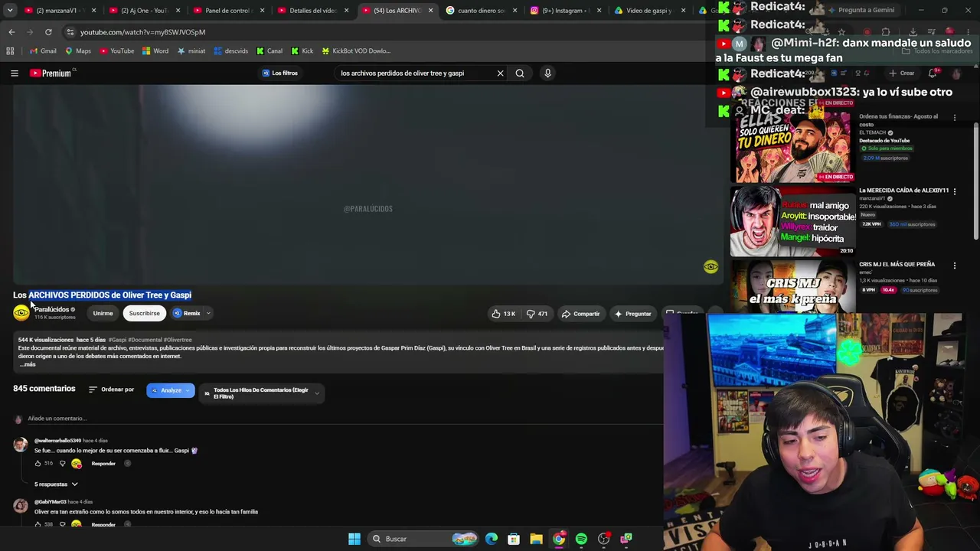Image resolution: width=980 pixels, height=551 pixels.
Task: Open the Remix button under the video
Action: (187, 313)
